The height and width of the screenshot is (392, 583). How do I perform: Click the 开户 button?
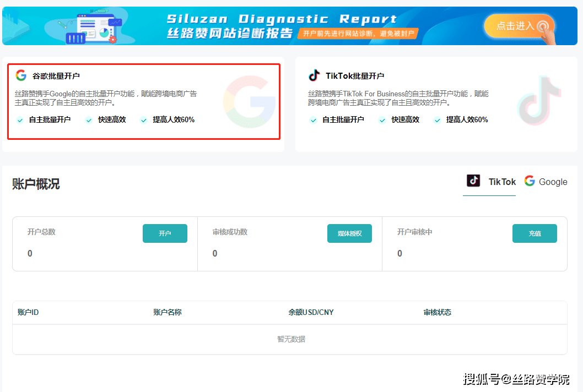165,233
